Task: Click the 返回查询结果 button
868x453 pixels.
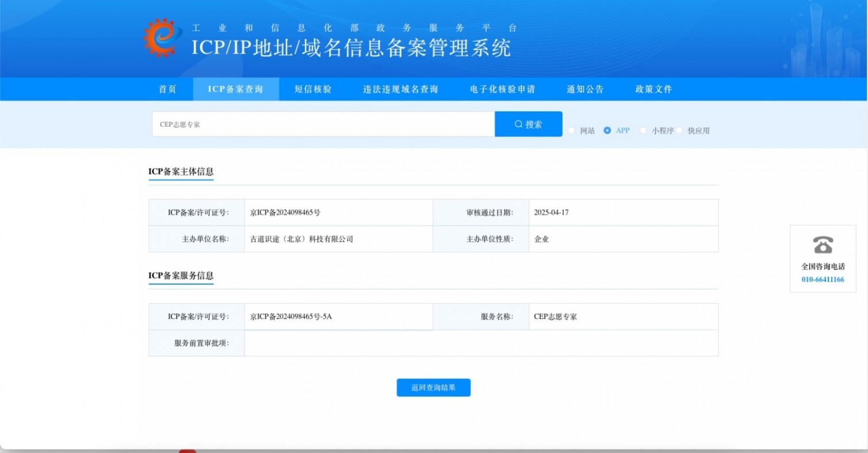Action: click(x=433, y=388)
